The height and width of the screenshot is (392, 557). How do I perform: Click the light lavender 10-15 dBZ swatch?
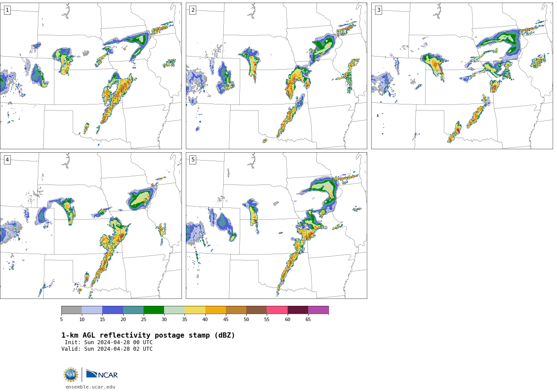92,310
